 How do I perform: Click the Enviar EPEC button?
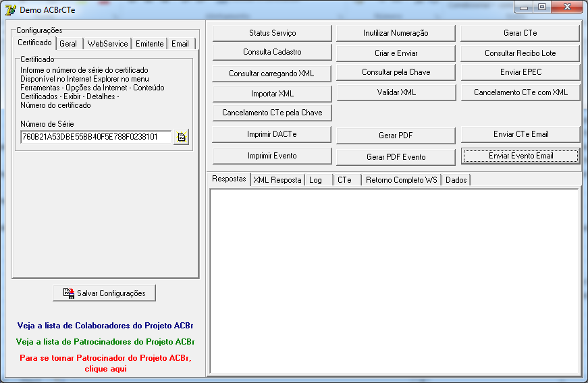[x=520, y=72]
